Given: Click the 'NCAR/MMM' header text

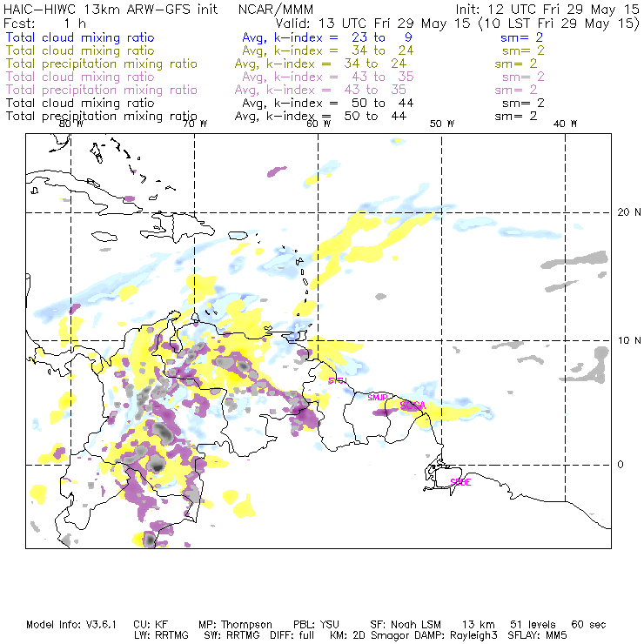Looking at the screenshot, I should point(276,10).
